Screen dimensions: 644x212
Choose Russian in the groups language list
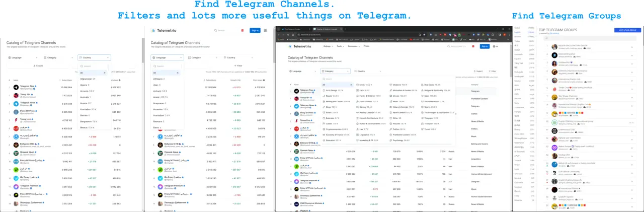pyautogui.click(x=517, y=36)
